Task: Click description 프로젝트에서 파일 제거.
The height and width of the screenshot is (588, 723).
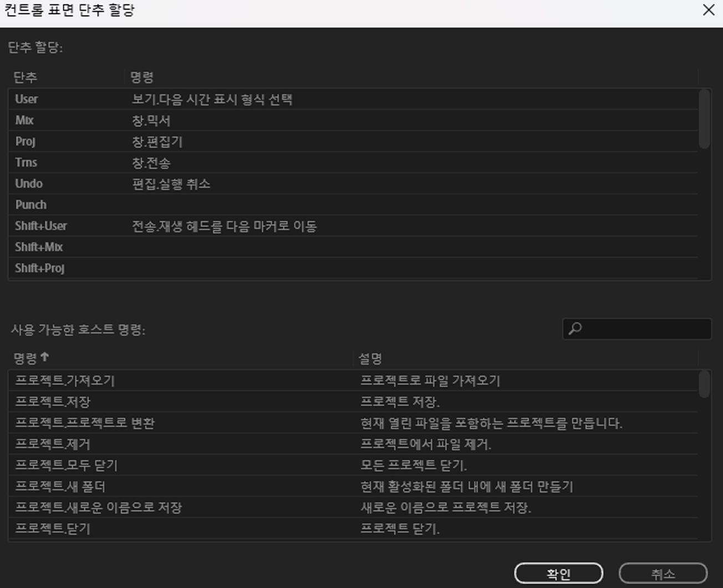Action: coord(426,444)
